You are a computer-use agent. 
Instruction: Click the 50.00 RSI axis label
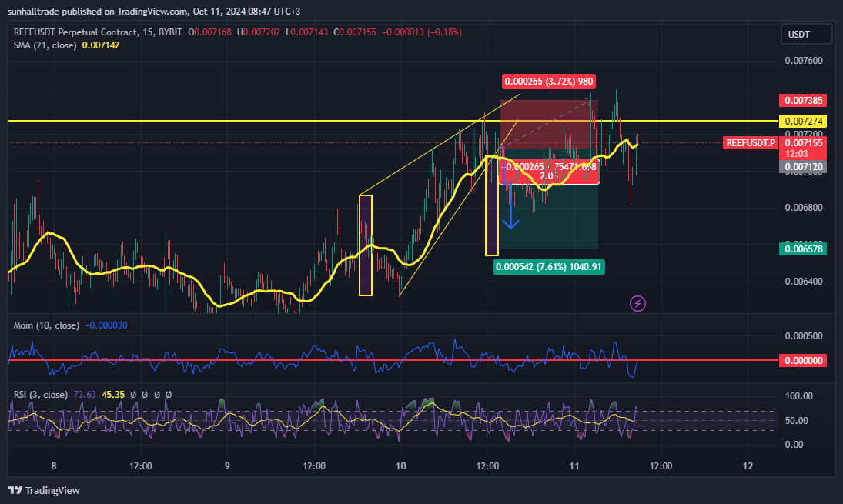tap(797, 421)
